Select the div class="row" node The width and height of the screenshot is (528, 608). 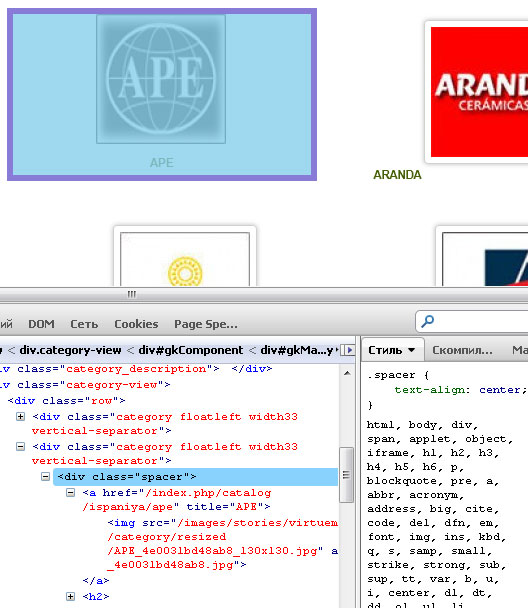click(x=66, y=401)
